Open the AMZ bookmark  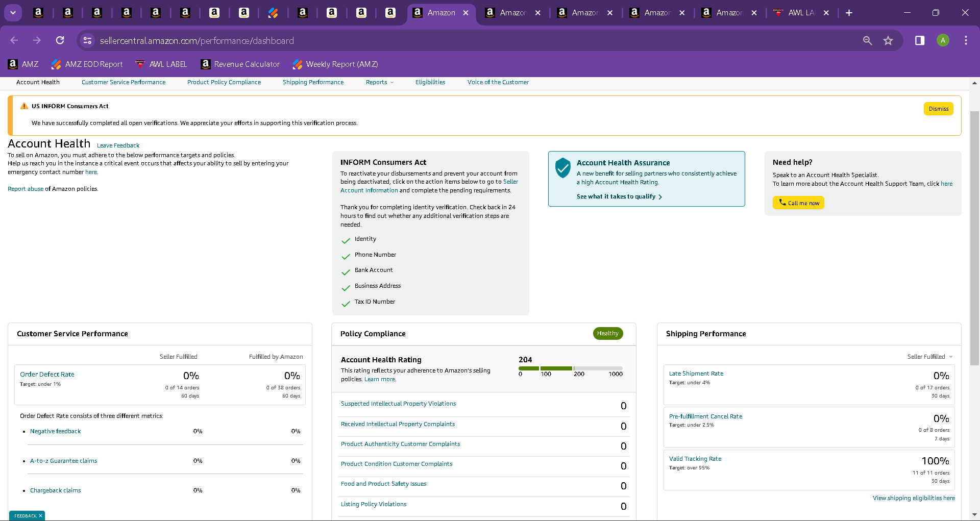tap(23, 64)
